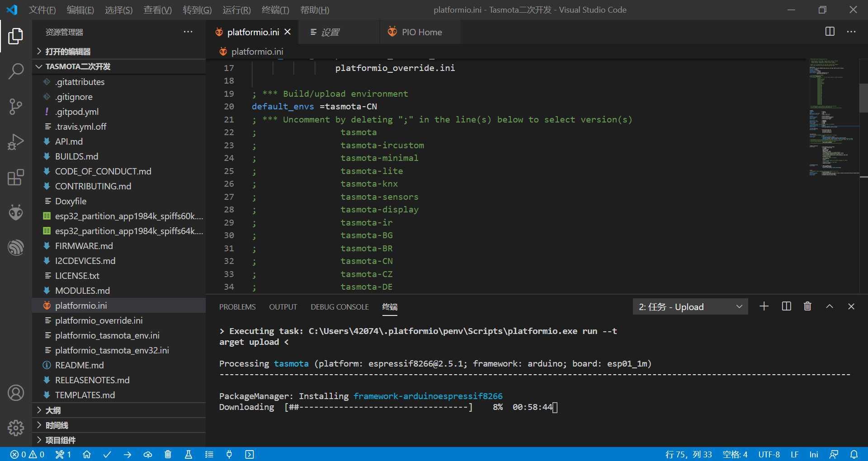This screenshot has height=461, width=868.
Task: Switch to the 设置 editor tab
Action: 339,32
